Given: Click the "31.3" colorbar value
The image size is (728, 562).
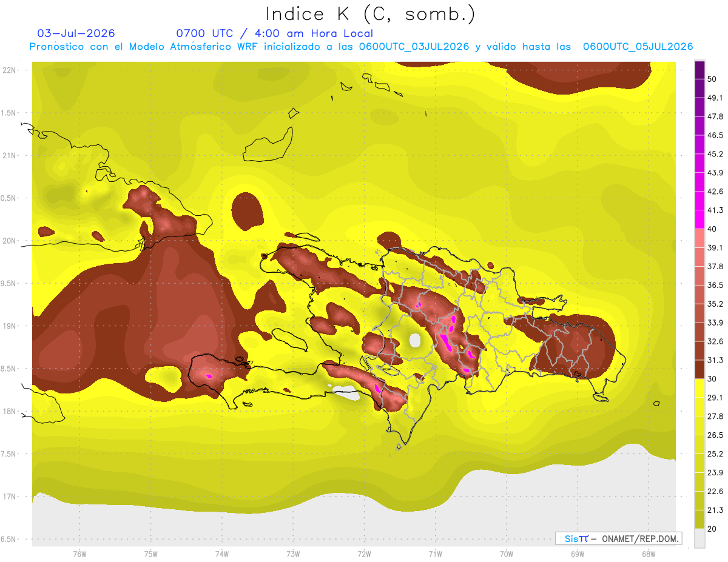Looking at the screenshot, I should point(715,360).
